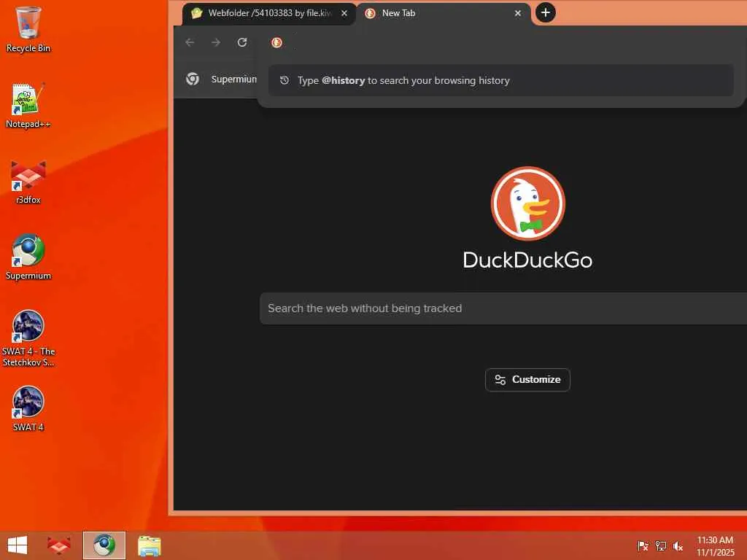The image size is (747, 560).
Task: Select the New Tab browser tab
Action: point(443,13)
